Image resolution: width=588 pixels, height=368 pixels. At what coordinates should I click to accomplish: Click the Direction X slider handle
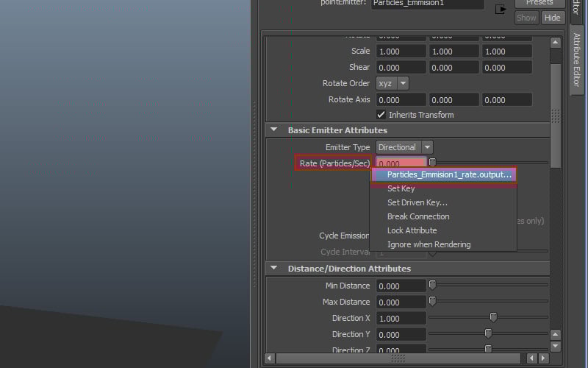[493, 317]
